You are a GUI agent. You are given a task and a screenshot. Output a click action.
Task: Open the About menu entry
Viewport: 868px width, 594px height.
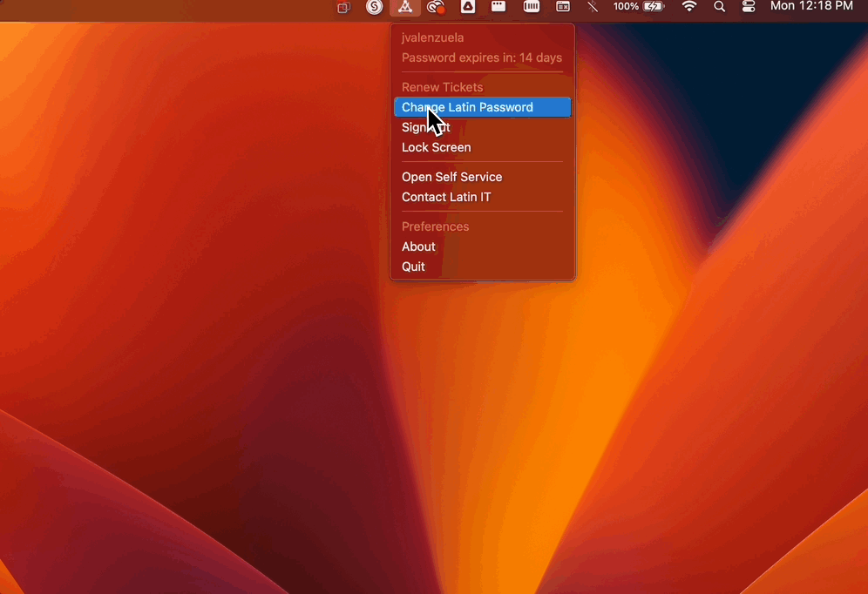point(418,246)
